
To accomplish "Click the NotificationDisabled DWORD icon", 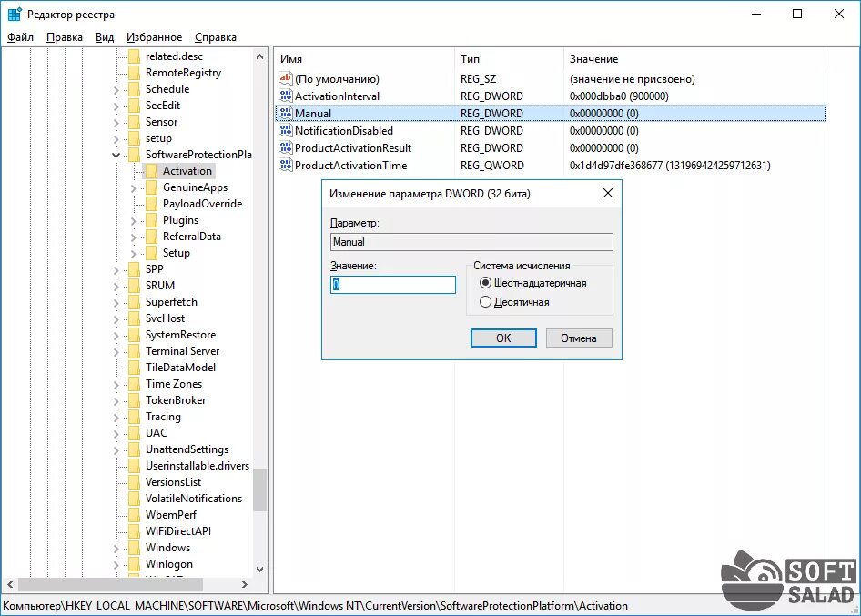I will click(286, 131).
